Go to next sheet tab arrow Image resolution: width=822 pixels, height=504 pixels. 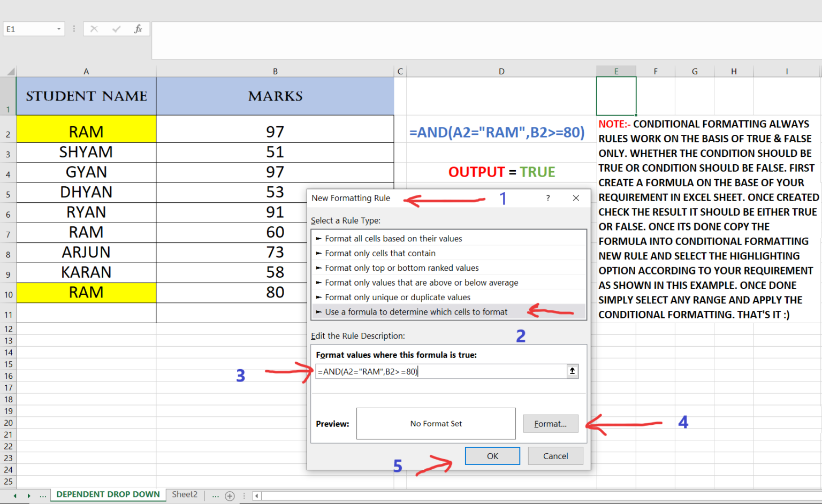pyautogui.click(x=29, y=495)
